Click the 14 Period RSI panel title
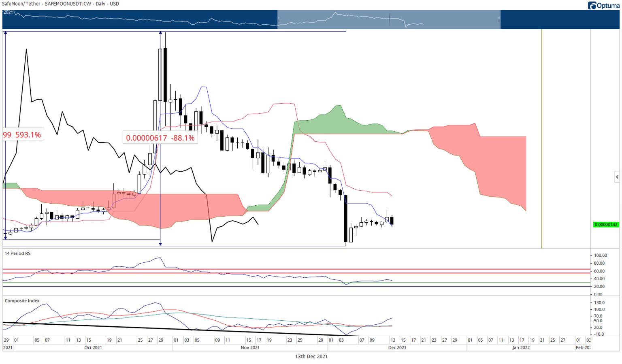 coord(18,253)
